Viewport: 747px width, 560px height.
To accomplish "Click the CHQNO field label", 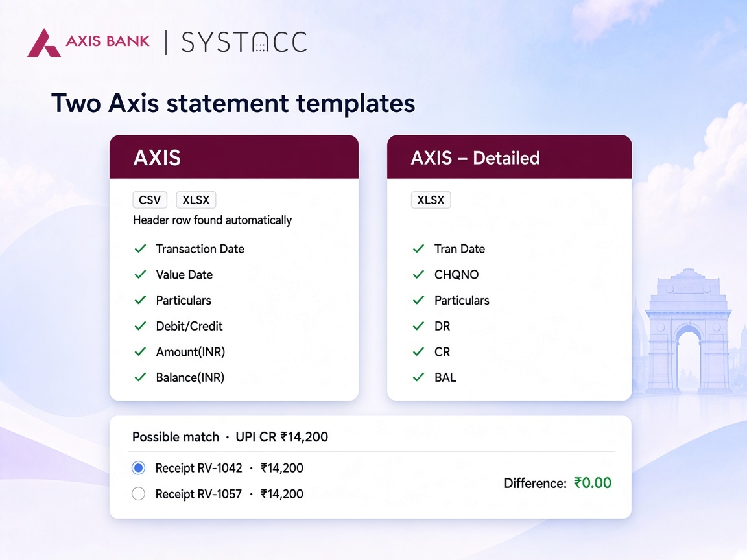I will [456, 275].
